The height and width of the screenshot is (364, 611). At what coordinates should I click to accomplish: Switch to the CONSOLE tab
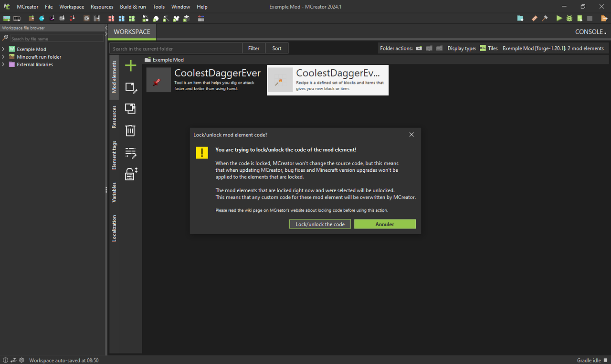pyautogui.click(x=590, y=31)
